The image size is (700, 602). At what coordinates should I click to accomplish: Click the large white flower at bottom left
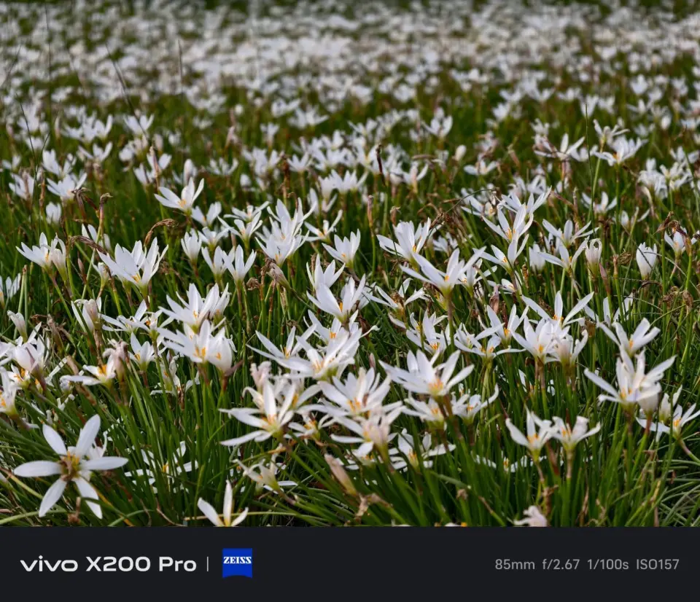70,464
